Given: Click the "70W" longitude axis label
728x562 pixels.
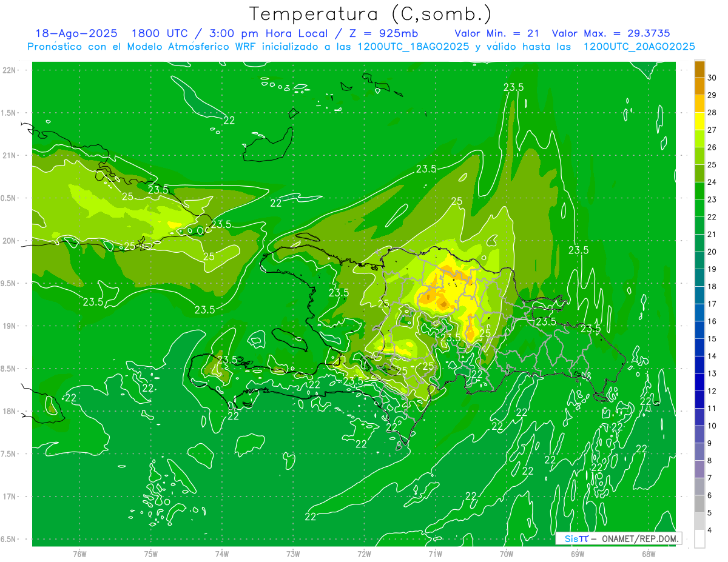Looking at the screenshot, I should (x=507, y=554).
